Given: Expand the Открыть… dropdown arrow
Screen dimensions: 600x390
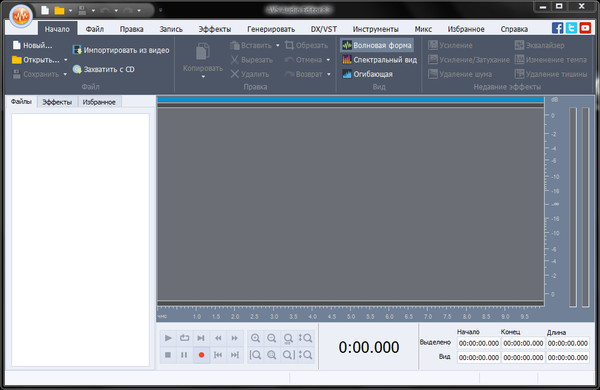Looking at the screenshot, I should coord(65,60).
